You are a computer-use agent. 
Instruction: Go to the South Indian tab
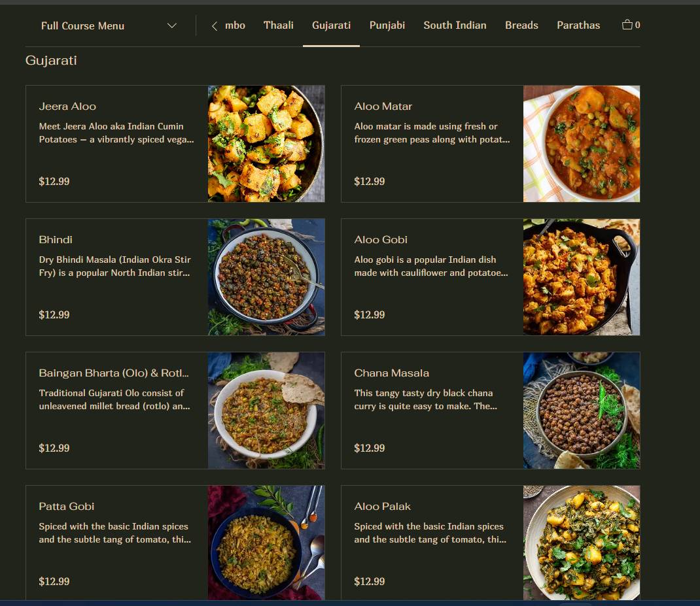pos(455,25)
